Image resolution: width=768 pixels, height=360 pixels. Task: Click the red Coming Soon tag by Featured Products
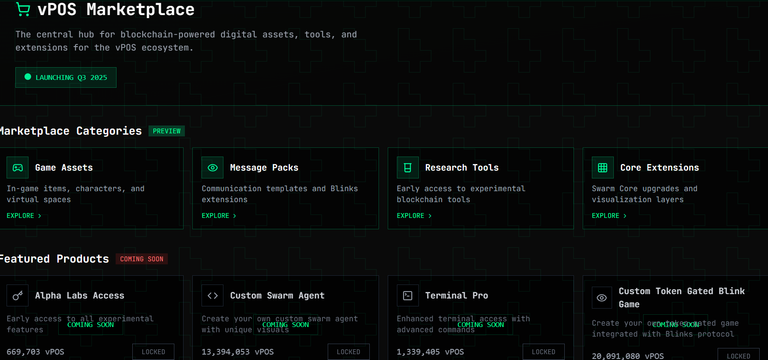tap(142, 259)
